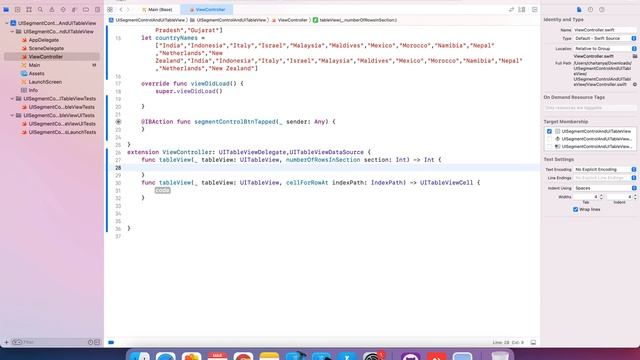The image size is (640, 360).
Task: Open the Breakpoint navigator icon
Action: (x=86, y=9)
